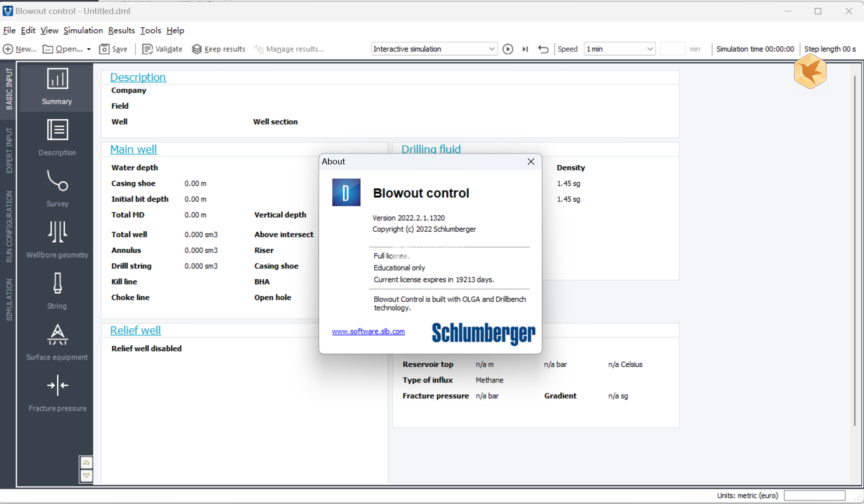Viewport: 864px width, 504px height.
Task: Click Casing shoe 0.00 m value
Action: (195, 183)
